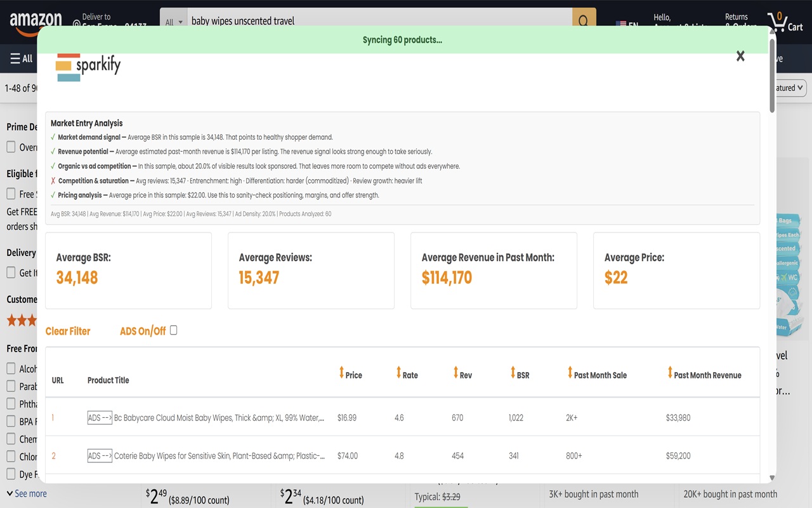Sort table by BSR arrows icon
This screenshot has width=812, height=508.
tap(513, 373)
